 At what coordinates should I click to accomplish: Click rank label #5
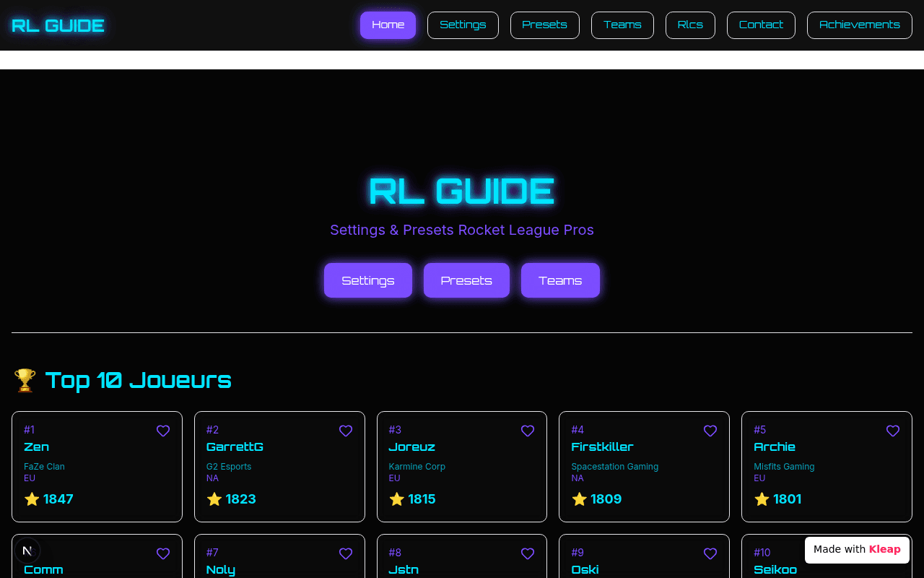[760, 430]
